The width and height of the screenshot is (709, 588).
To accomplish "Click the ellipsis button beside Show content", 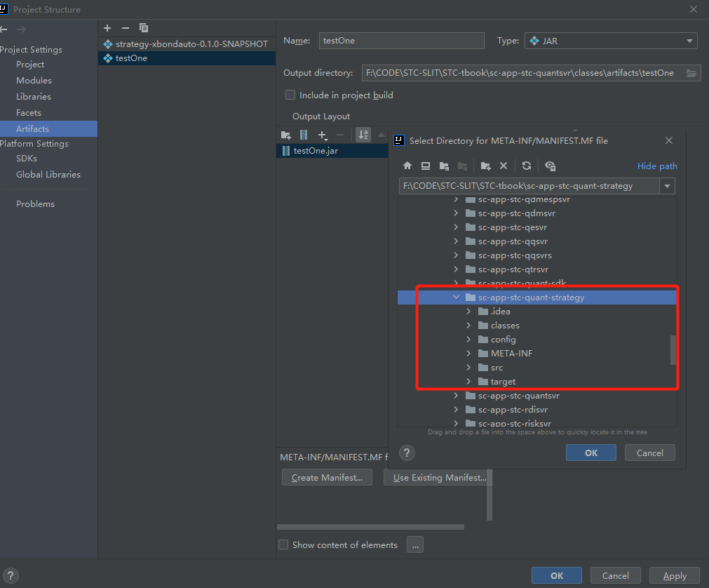I will click(x=415, y=544).
